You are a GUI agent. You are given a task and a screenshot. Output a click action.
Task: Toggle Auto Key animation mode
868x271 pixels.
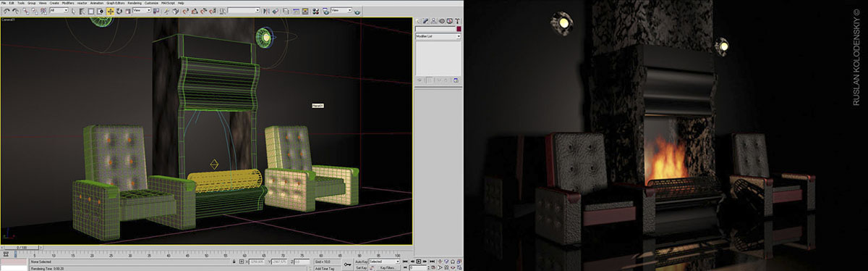361,262
